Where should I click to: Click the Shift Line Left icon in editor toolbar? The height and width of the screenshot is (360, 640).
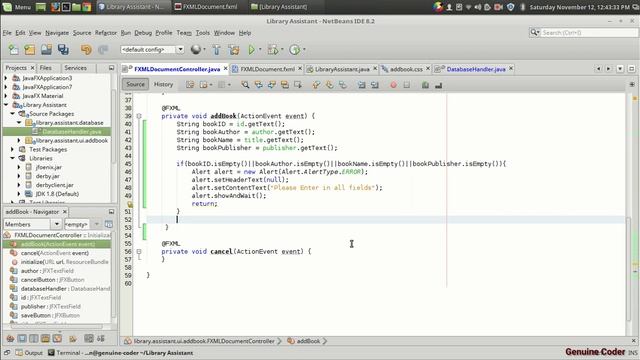coord(362,85)
